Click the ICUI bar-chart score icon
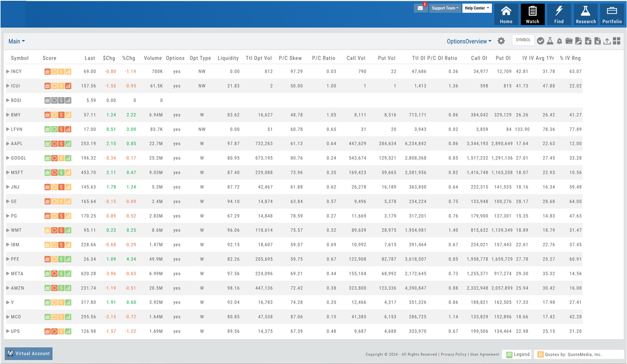The height and width of the screenshot is (364, 627). 68,86
